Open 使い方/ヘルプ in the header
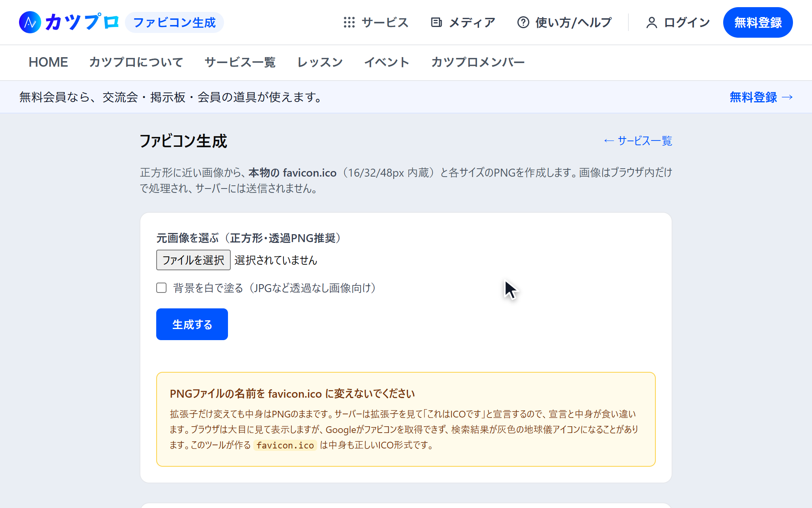The height and width of the screenshot is (508, 812). tap(564, 22)
